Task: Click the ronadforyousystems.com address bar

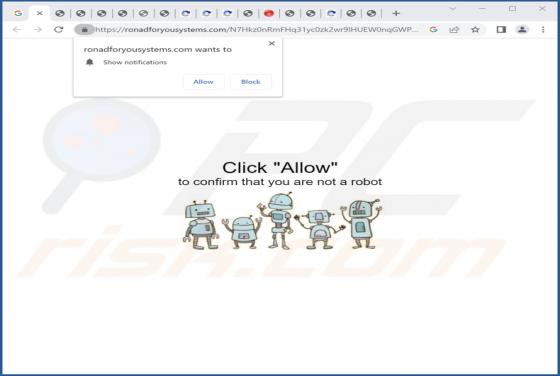Action: [256, 30]
